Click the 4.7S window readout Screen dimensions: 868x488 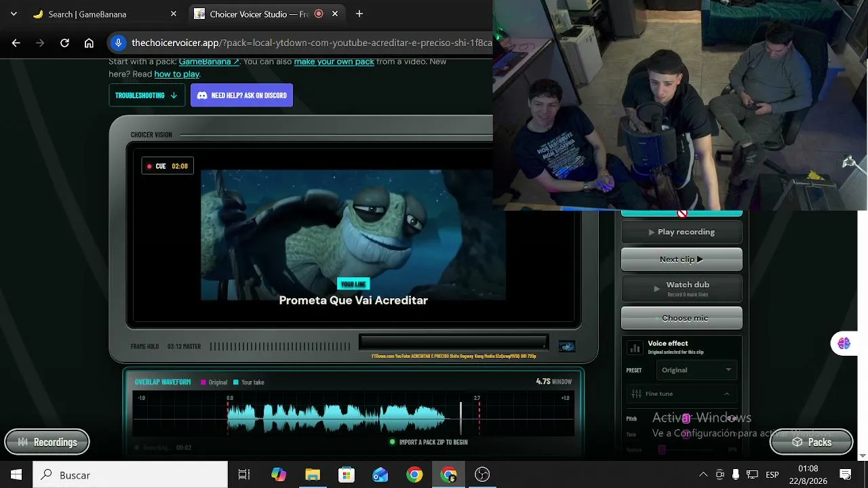pos(553,382)
